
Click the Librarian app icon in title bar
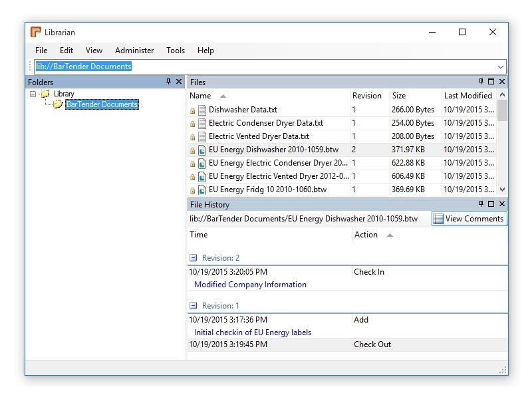click(x=36, y=32)
